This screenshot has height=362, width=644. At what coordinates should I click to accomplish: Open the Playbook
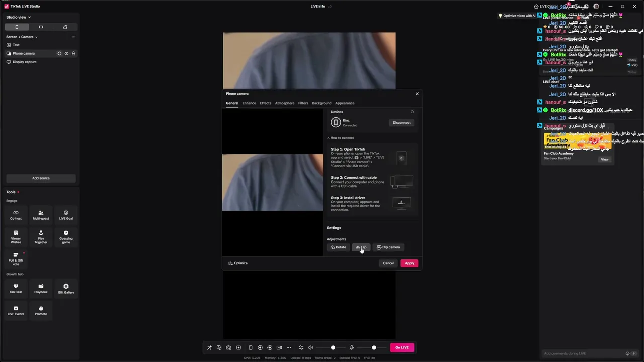pyautogui.click(x=41, y=289)
